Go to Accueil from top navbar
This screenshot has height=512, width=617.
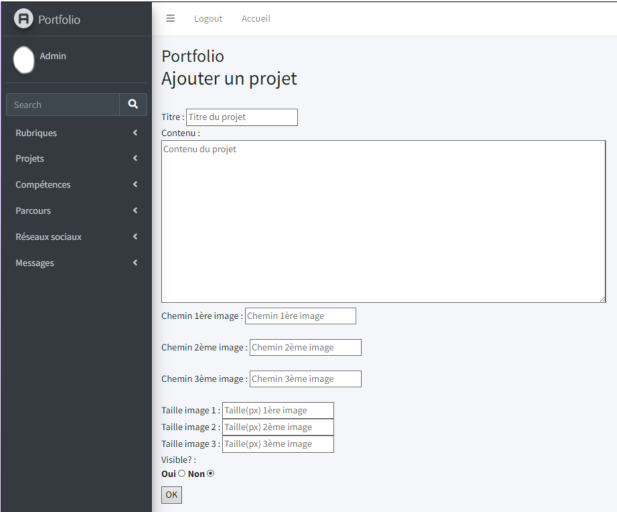point(255,19)
